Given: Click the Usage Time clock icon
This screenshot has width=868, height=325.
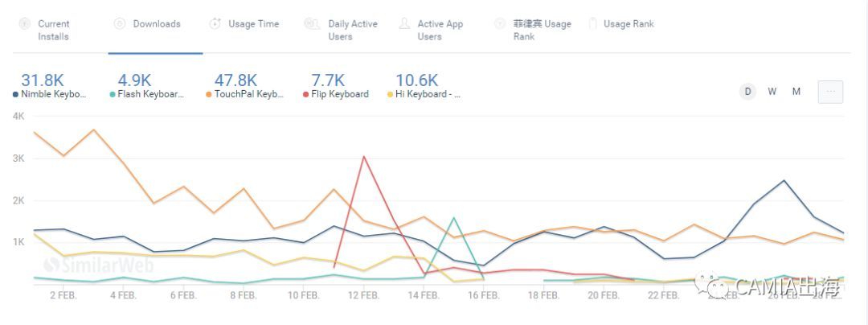Looking at the screenshot, I should point(215,24).
